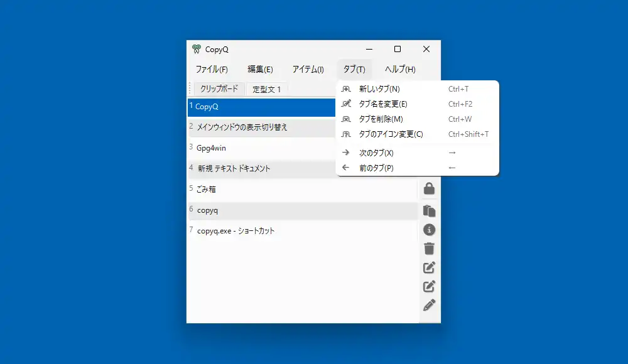Click the CopyQ app icon in title bar

coord(197,50)
